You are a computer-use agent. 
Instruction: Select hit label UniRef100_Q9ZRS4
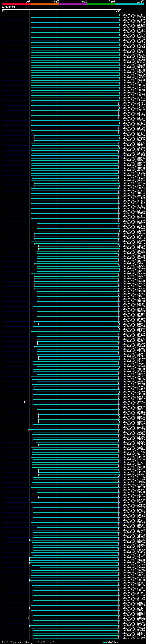(133, 427)
